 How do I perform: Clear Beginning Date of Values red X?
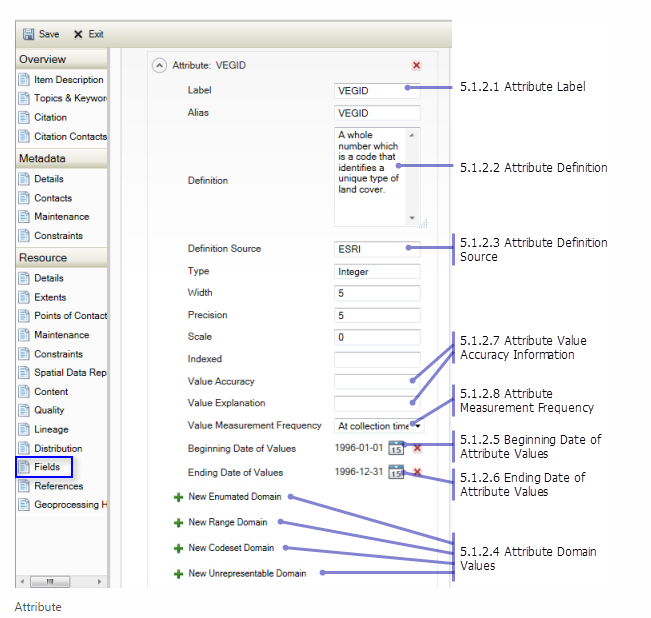click(x=418, y=448)
